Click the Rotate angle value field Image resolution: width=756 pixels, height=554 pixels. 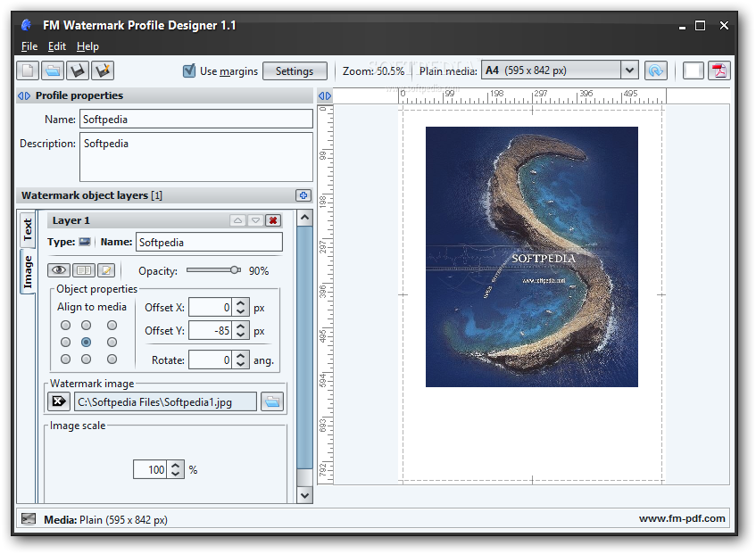211,360
